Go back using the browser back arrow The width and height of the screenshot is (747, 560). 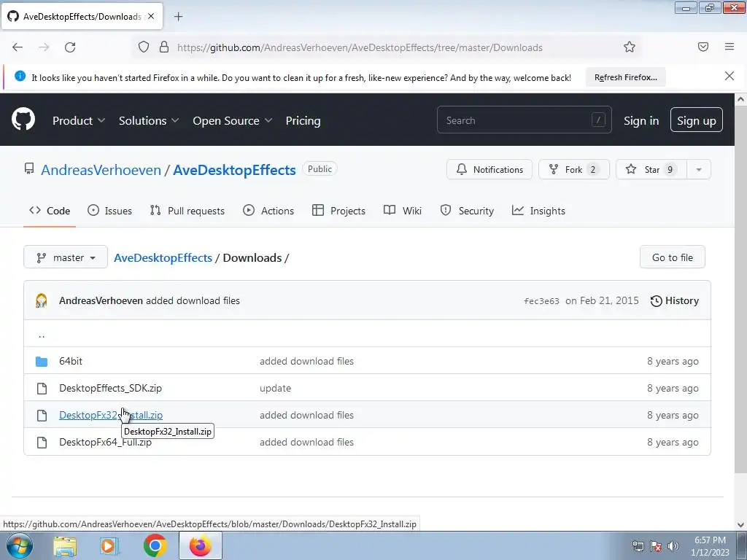point(18,47)
